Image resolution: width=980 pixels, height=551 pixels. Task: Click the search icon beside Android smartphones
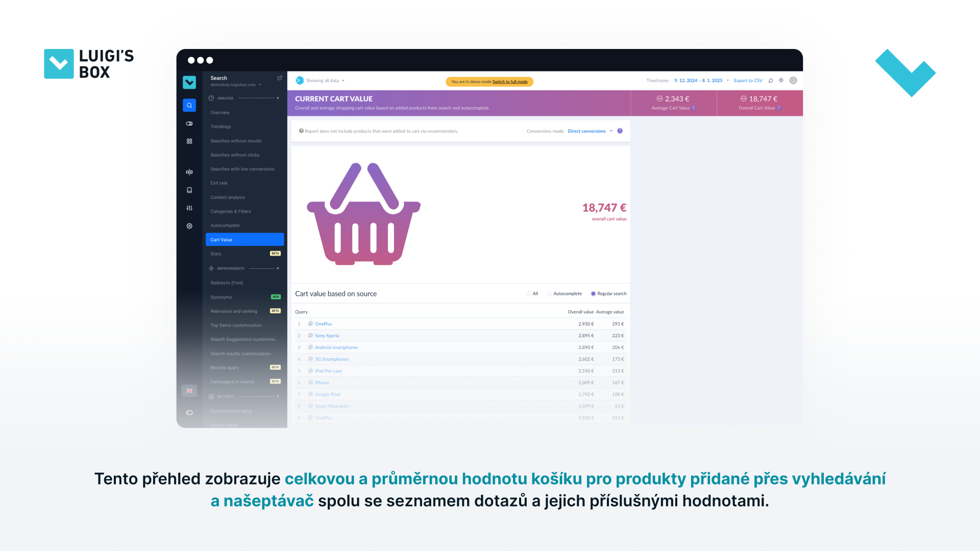310,347
